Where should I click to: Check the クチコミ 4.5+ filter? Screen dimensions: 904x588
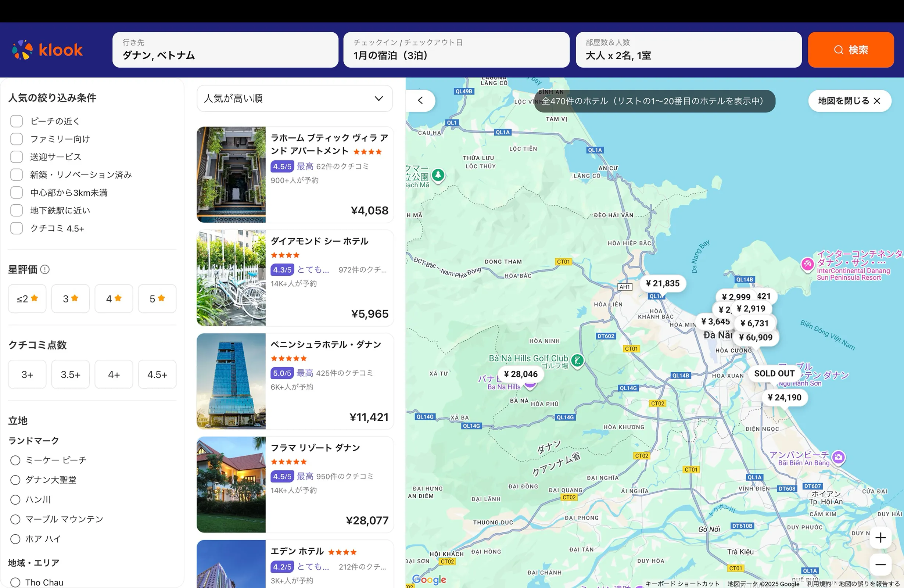pos(16,228)
